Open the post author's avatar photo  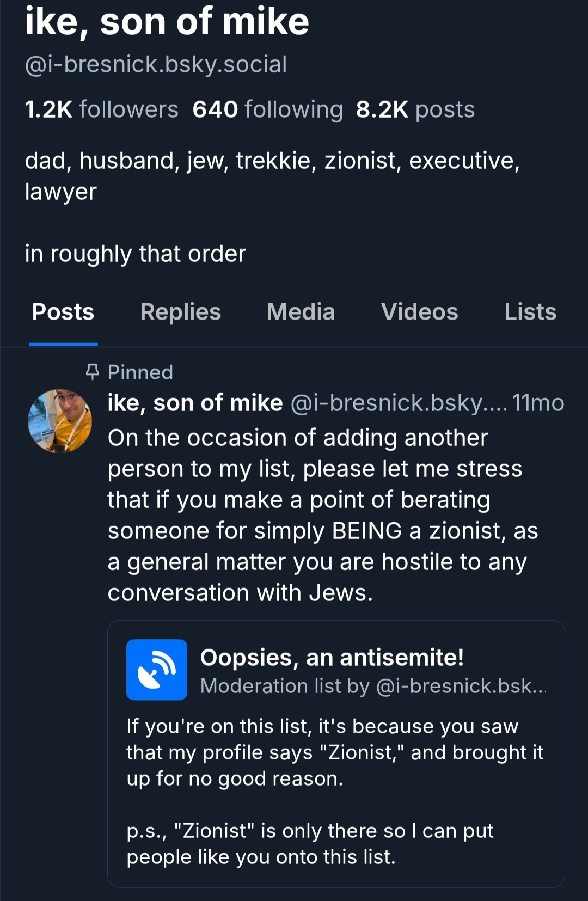(60, 421)
